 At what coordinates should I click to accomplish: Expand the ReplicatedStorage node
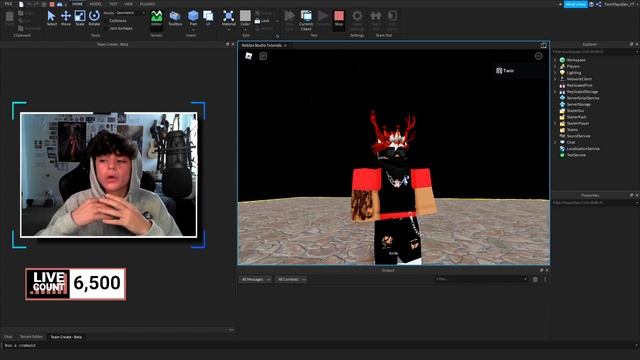pyautogui.click(x=555, y=92)
